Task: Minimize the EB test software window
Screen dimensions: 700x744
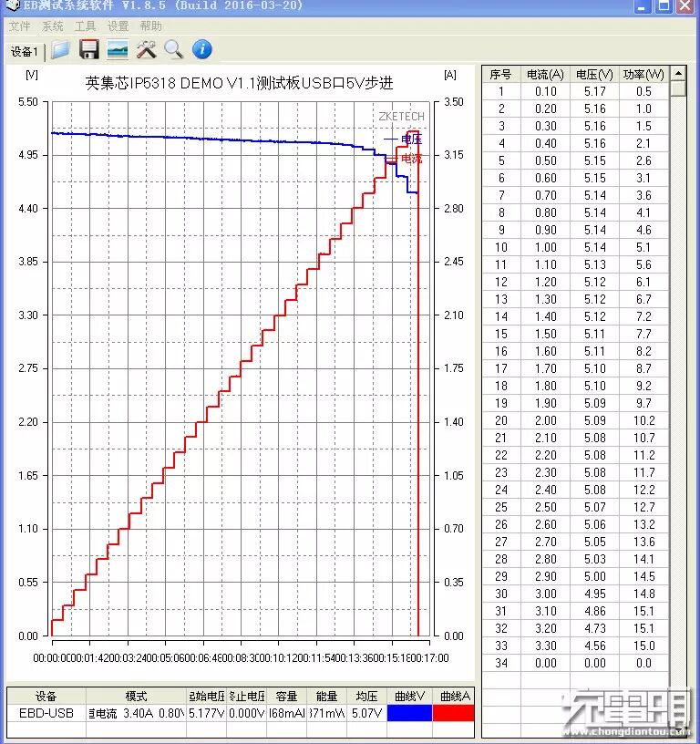Action: (643, 6)
